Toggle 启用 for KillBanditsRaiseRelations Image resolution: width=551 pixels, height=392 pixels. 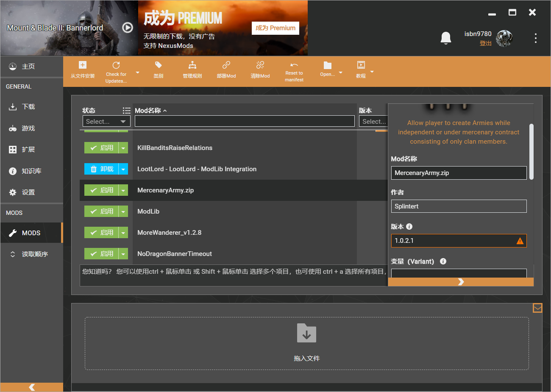point(101,148)
